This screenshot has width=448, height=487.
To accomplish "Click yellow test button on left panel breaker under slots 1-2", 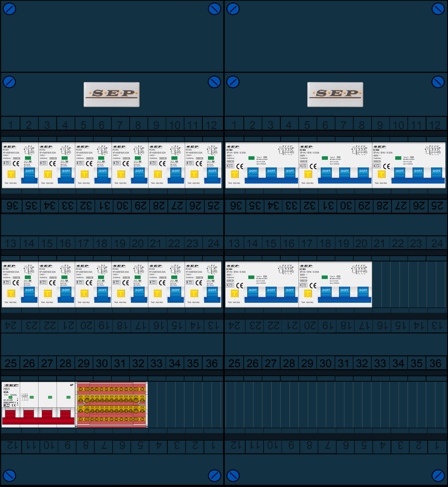I will [x=11, y=174].
